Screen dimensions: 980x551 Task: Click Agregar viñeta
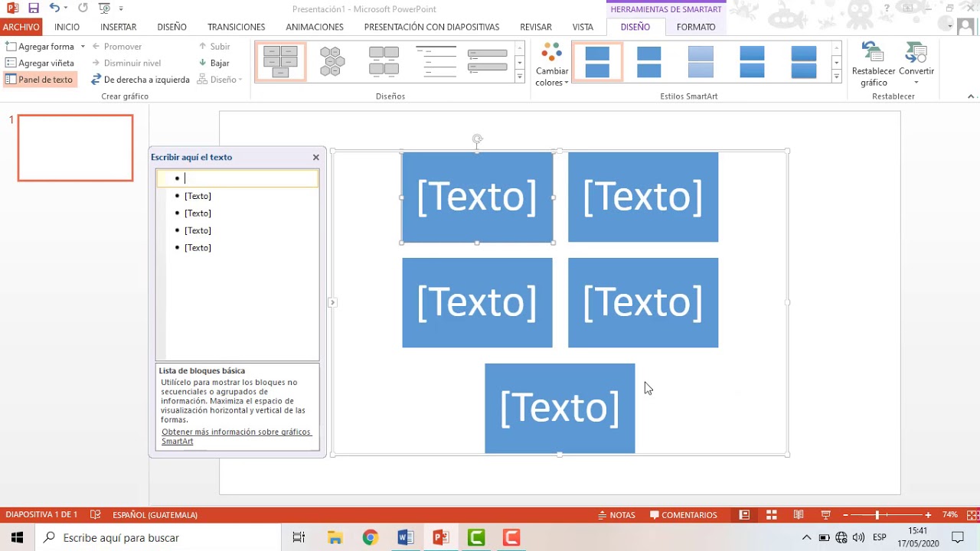coord(40,64)
